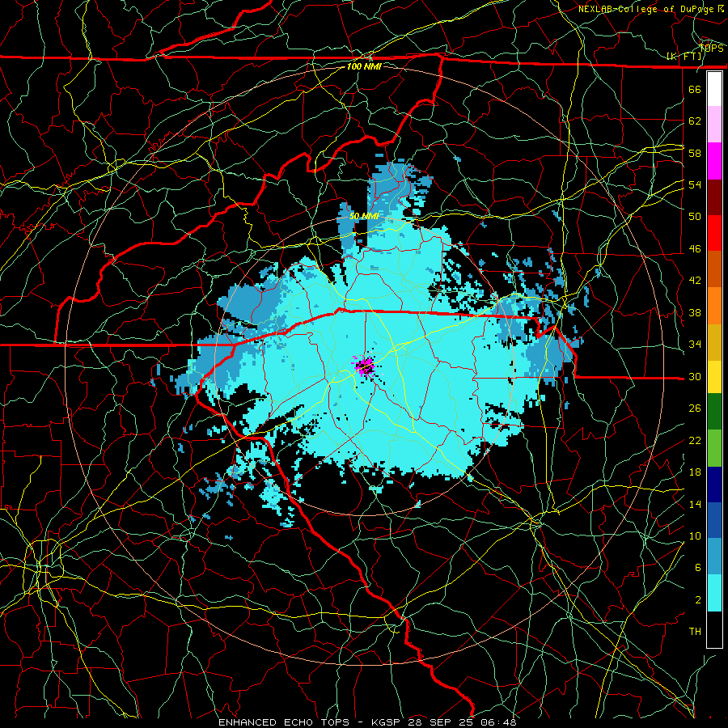Click the 58 legend scale value
Viewport: 728px width, 728px height.
(x=695, y=153)
